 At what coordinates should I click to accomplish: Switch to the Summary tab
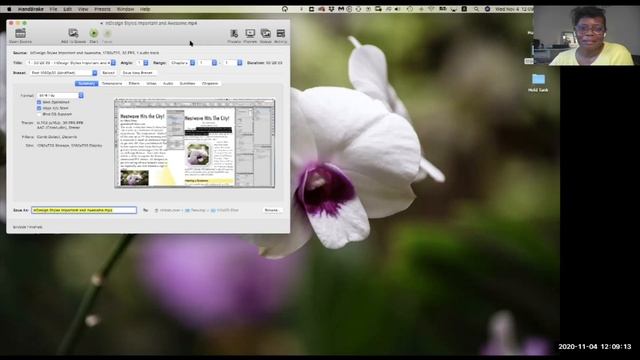(x=87, y=83)
